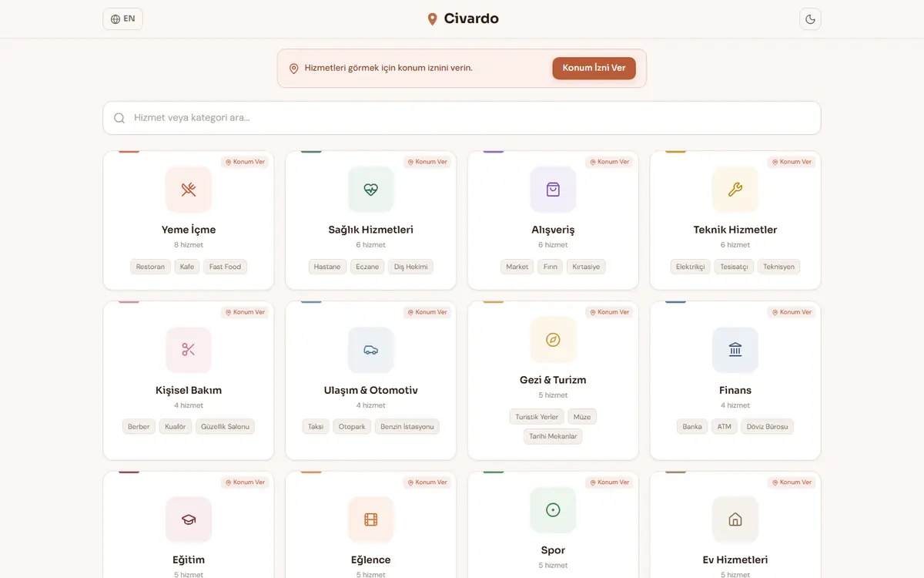Switch language with the EN button
This screenshot has width=924, height=578.
tap(122, 18)
